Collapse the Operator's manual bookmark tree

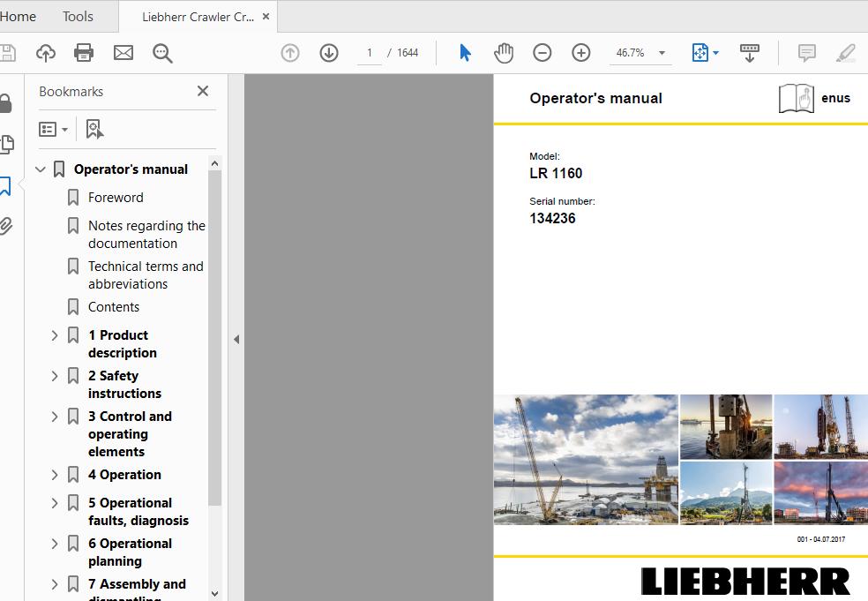tap(41, 169)
